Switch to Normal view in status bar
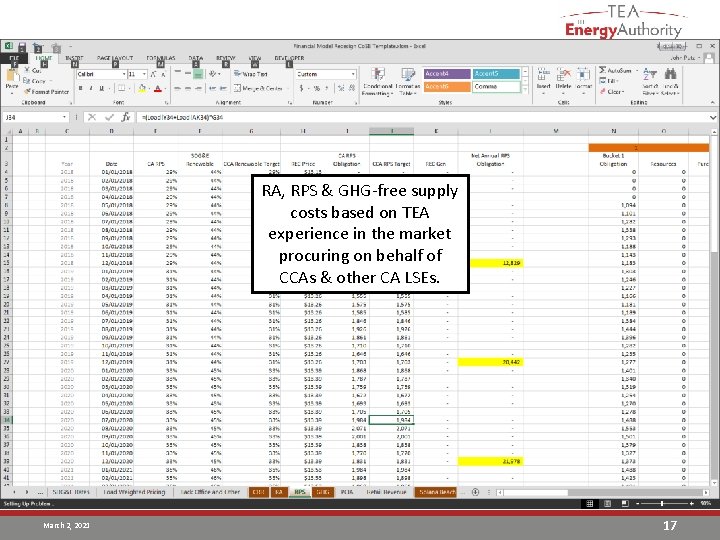The height and width of the screenshot is (540, 720). tap(590, 504)
